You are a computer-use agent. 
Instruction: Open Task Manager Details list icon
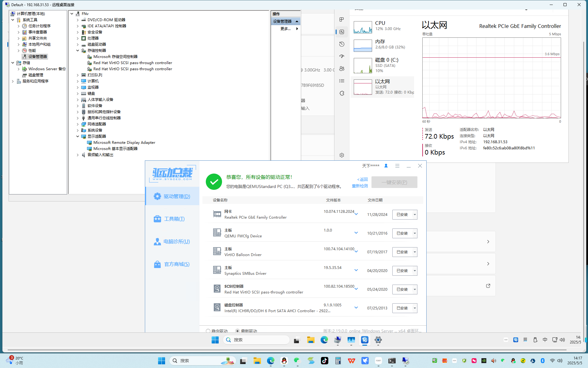(342, 81)
